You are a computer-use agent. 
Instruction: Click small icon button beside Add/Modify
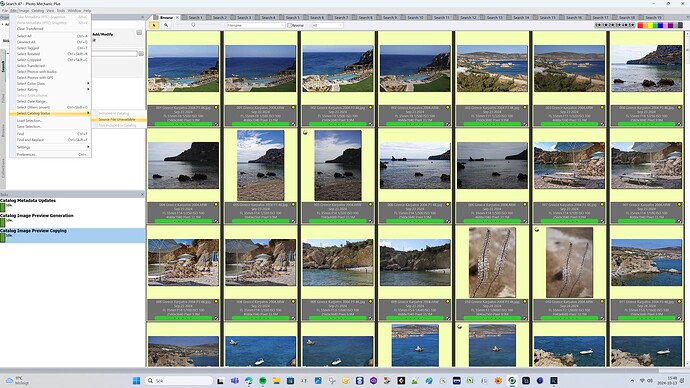pos(139,33)
